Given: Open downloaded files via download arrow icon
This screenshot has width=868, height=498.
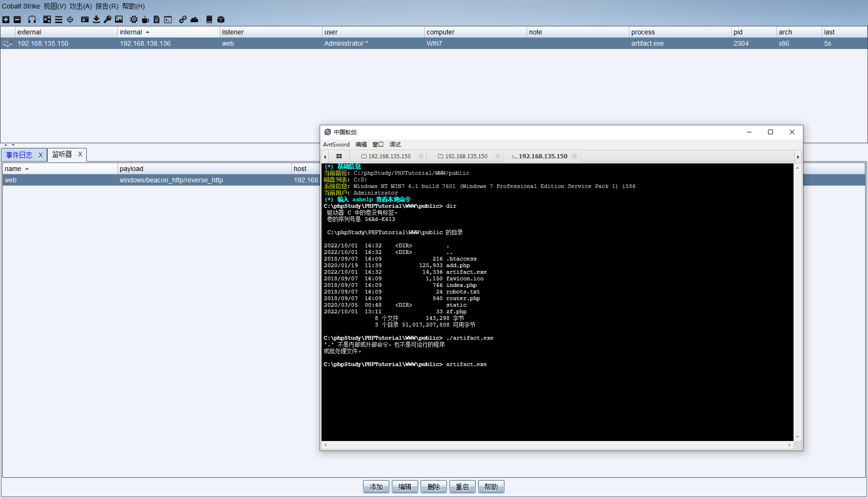Looking at the screenshot, I should pos(96,19).
